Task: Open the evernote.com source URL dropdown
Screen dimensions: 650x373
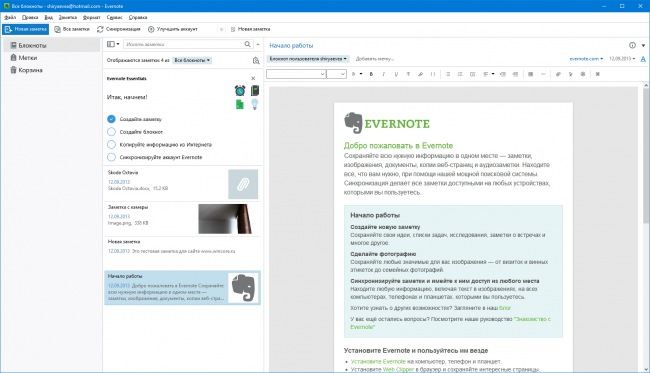Action: pos(586,59)
